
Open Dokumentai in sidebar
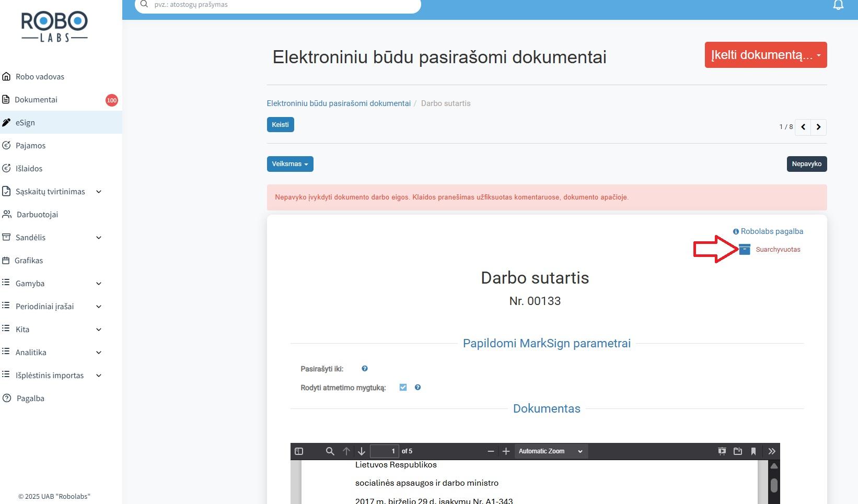pyautogui.click(x=61, y=100)
